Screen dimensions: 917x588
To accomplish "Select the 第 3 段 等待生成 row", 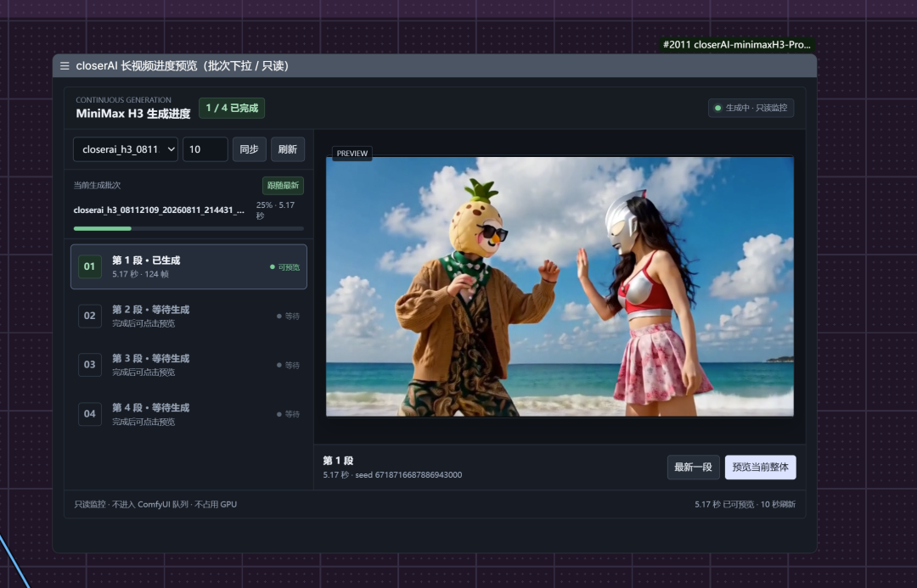I will (188, 365).
